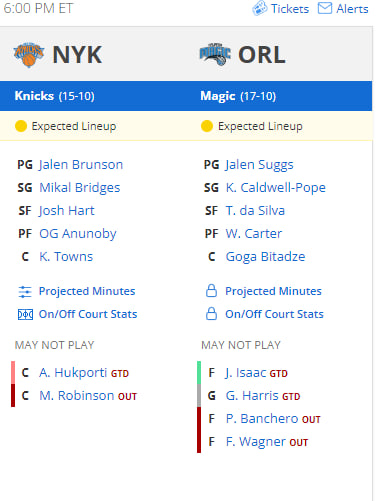Image resolution: width=381 pixels, height=501 pixels.
Task: Open Magic On/Off Court Stats link
Action: pyautogui.click(x=274, y=314)
